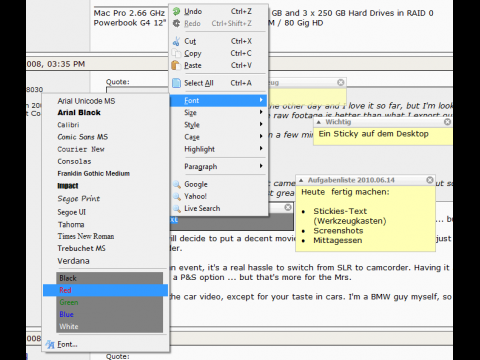Open the Style menu entry
Screen dimensions: 480x360
coord(219,125)
